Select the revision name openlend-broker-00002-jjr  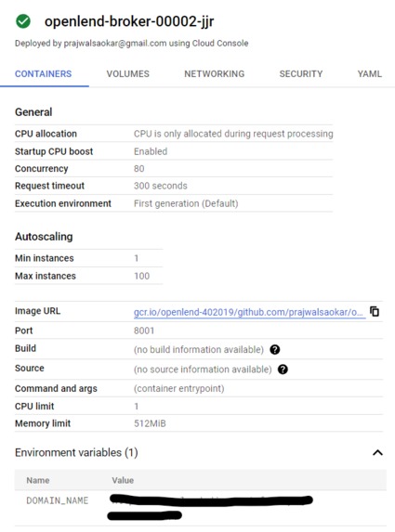click(x=129, y=21)
